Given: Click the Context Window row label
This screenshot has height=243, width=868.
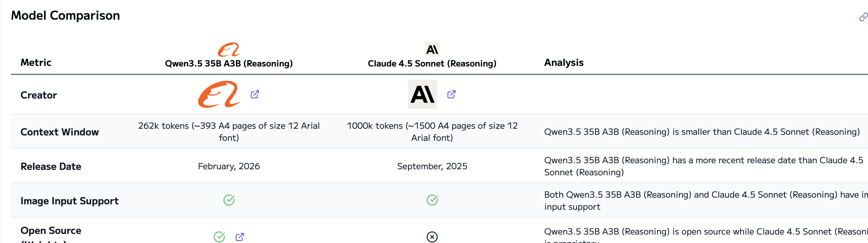Looking at the screenshot, I should coord(59,132).
